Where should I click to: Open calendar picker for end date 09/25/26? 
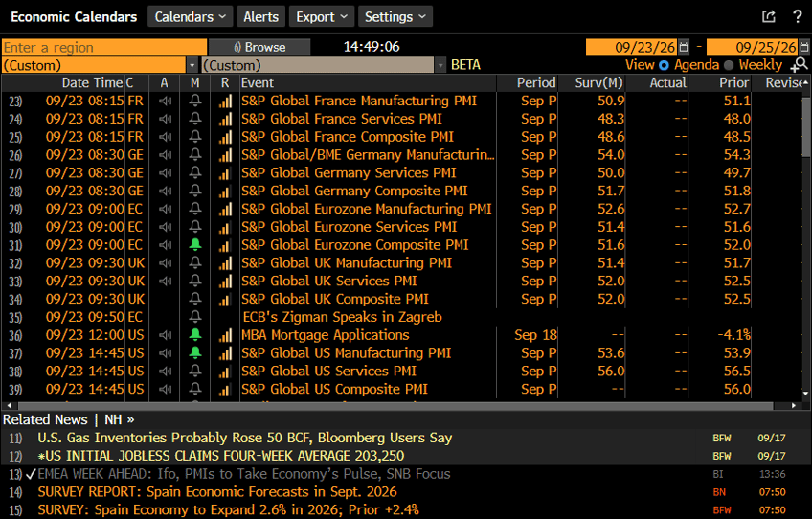804,47
